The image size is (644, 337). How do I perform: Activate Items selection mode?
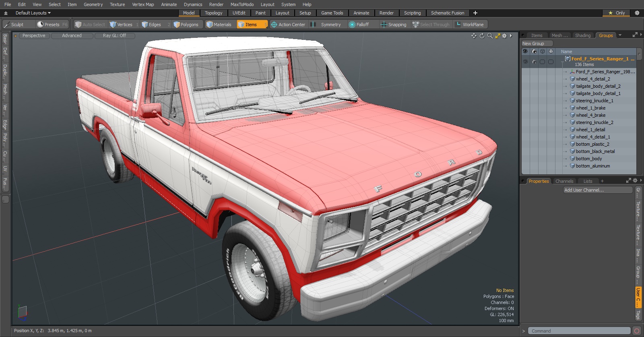[252, 25]
